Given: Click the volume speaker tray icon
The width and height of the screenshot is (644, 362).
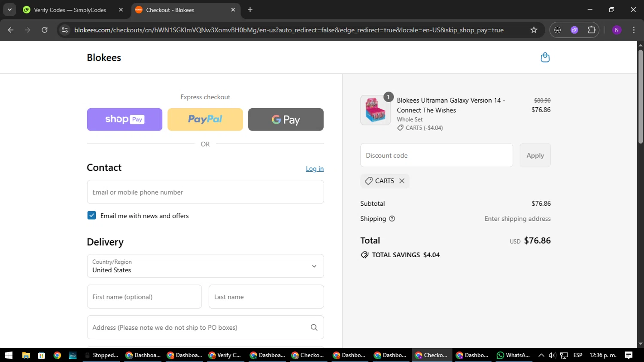Looking at the screenshot, I should [x=552, y=355].
